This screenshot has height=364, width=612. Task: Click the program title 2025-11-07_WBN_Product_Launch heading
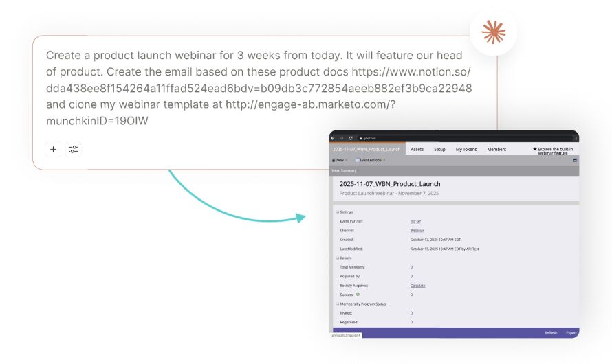point(390,184)
